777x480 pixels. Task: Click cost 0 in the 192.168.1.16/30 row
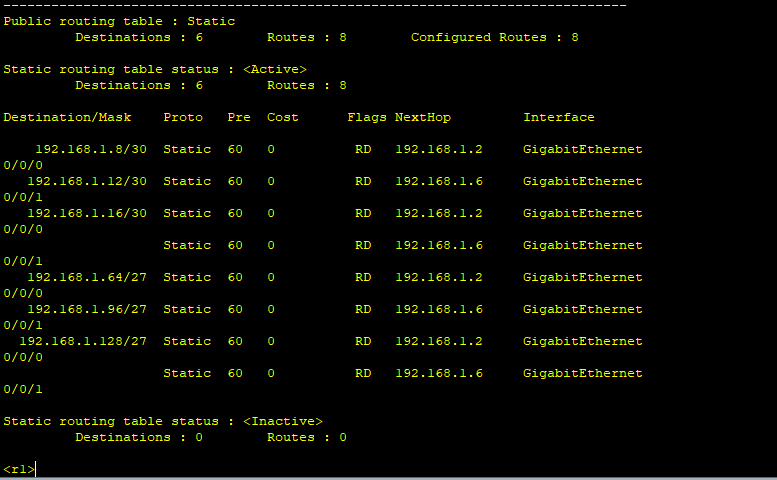click(x=271, y=213)
